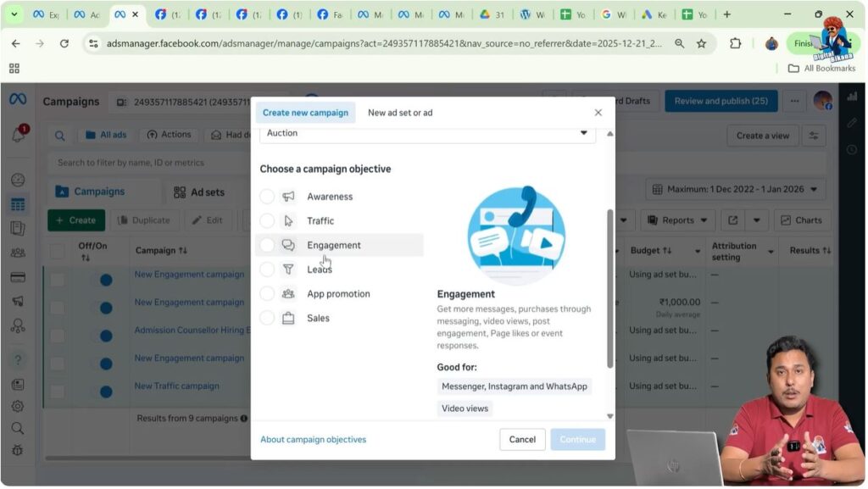Image resolution: width=868 pixels, height=489 pixels.
Task: Open the account overview gauge icon
Action: pyautogui.click(x=18, y=180)
